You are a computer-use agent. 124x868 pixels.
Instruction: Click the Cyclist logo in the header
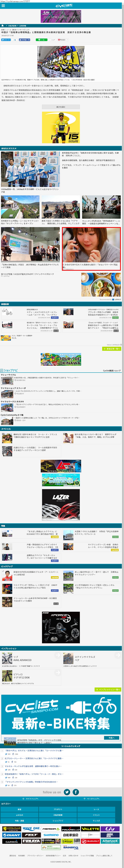click(64, 6)
